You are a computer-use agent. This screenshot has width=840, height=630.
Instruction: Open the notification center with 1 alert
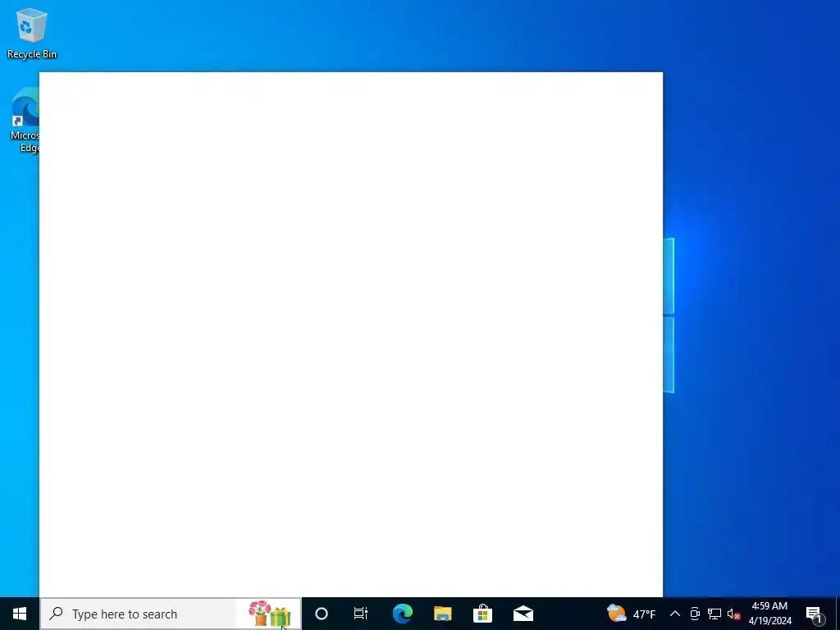coord(815,614)
